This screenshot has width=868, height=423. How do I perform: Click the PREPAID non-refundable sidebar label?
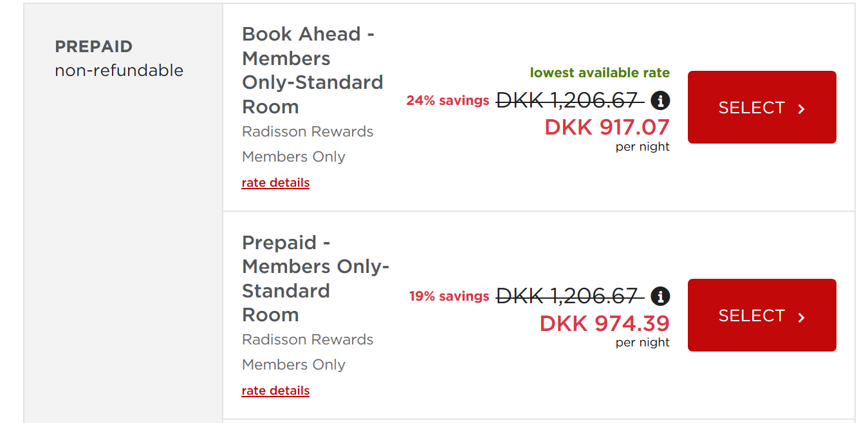(119, 58)
